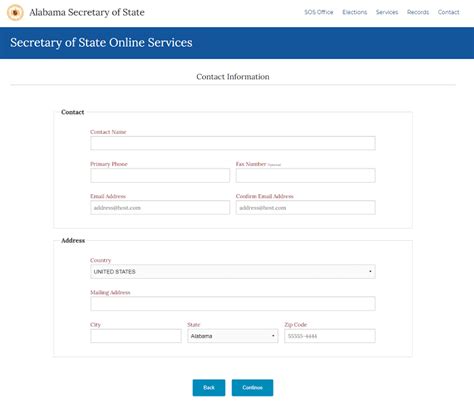Click the Continue button

tap(253, 388)
